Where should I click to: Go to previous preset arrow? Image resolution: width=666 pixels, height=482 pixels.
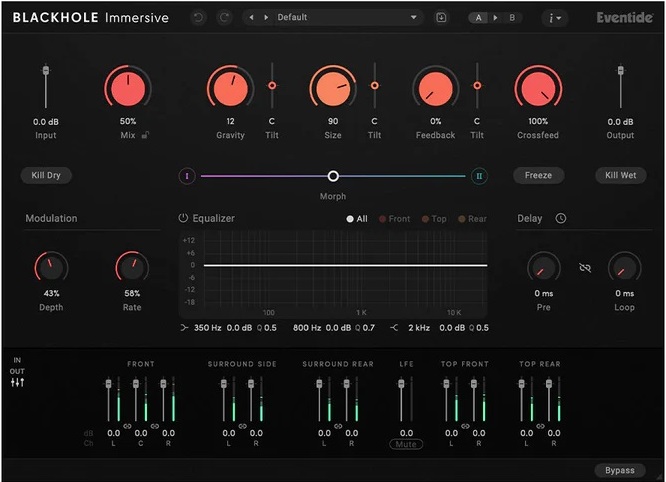point(251,17)
